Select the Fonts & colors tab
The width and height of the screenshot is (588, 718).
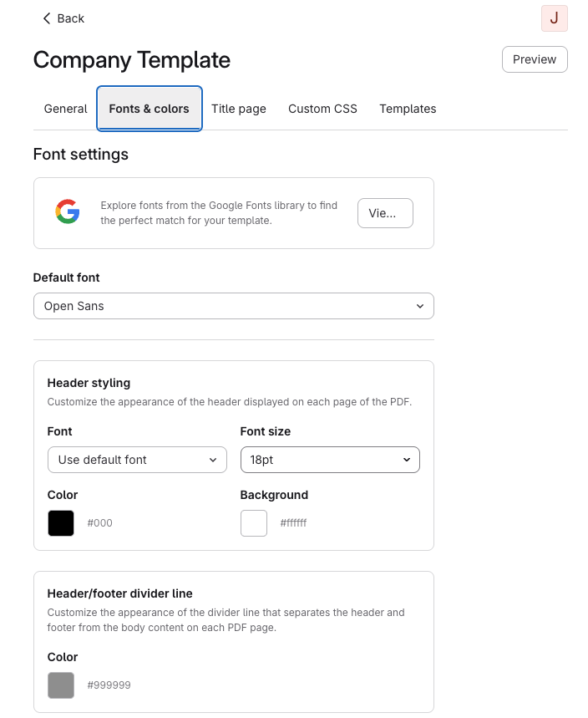150,109
